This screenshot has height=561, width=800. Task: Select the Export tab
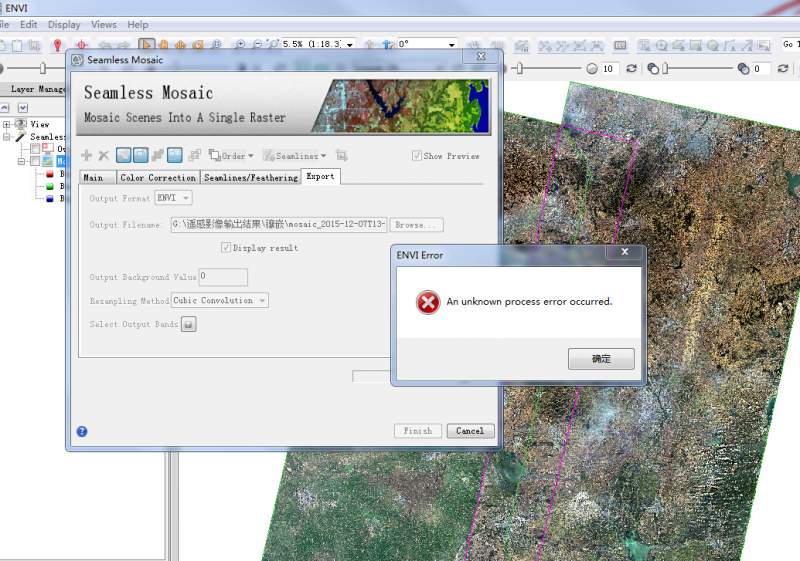pos(320,176)
